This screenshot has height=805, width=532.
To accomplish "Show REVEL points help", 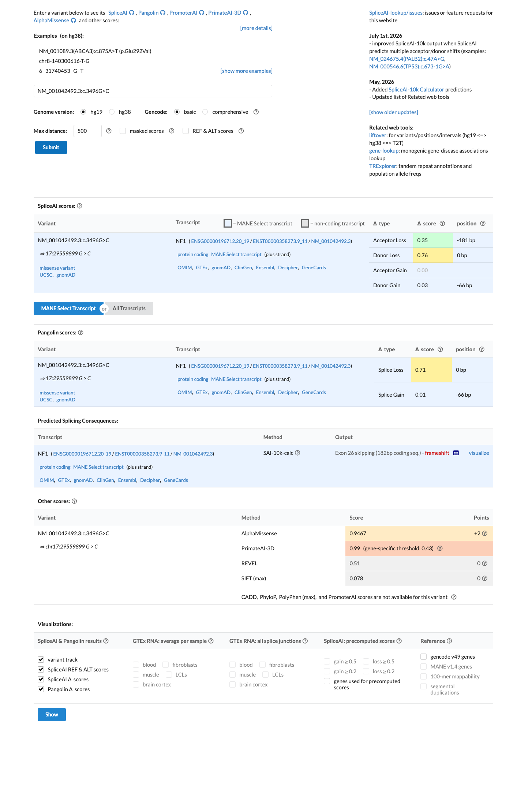I will point(485,563).
